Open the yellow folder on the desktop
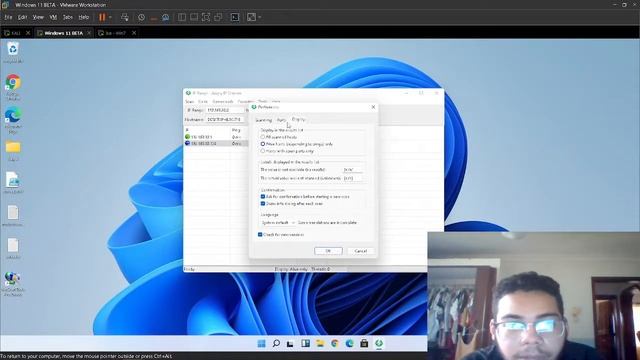This screenshot has height=360, width=640. pyautogui.click(x=13, y=151)
